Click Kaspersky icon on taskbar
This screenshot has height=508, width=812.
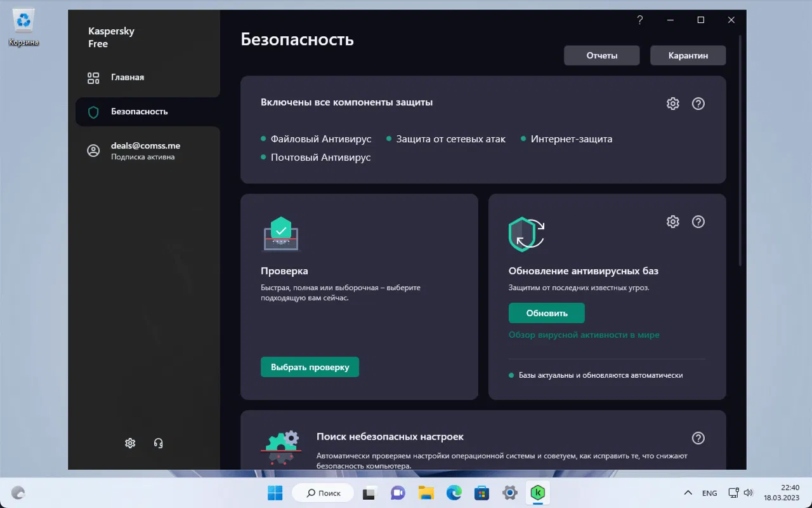(x=538, y=493)
